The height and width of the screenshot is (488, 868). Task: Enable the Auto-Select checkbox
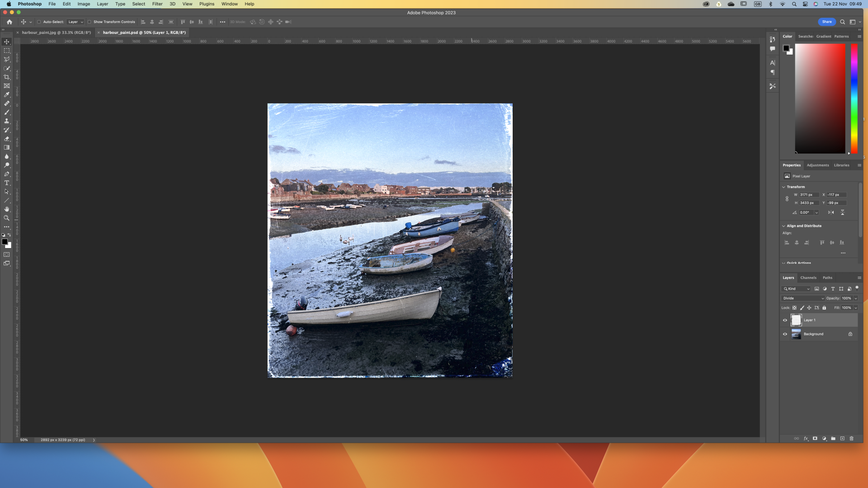39,22
